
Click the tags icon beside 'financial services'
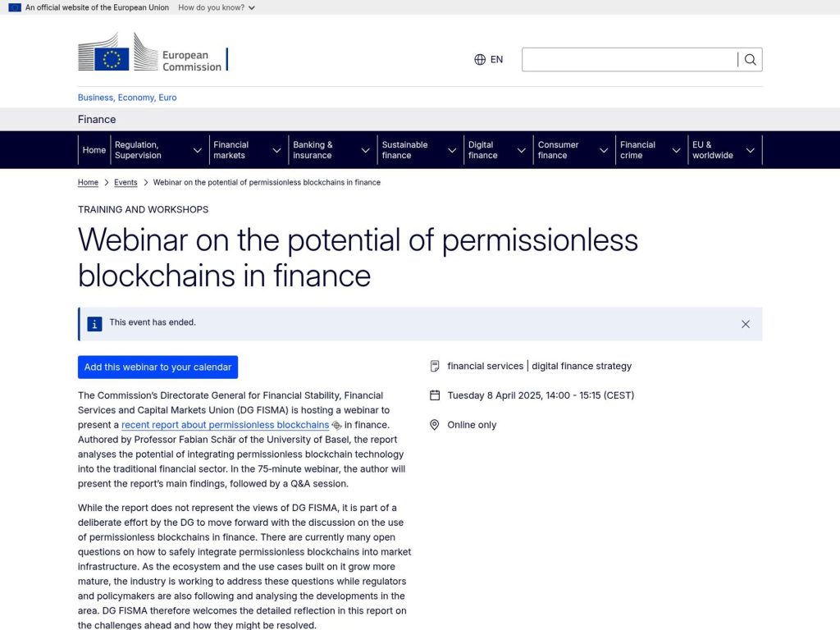click(x=435, y=366)
